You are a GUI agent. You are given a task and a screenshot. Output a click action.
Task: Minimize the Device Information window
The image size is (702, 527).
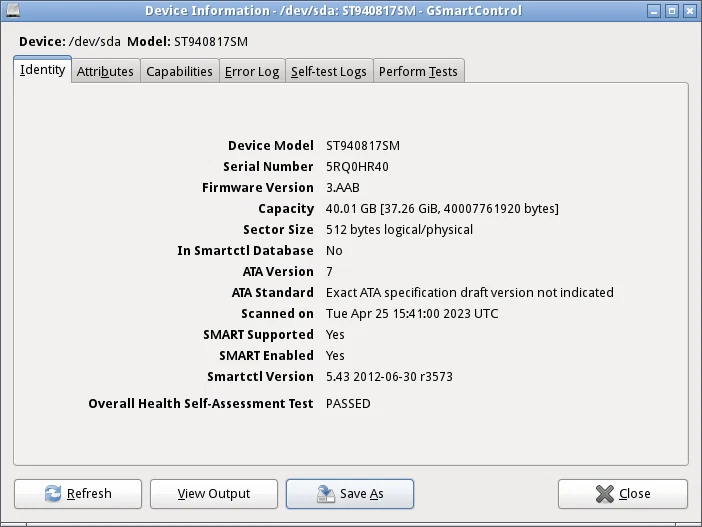pos(654,11)
